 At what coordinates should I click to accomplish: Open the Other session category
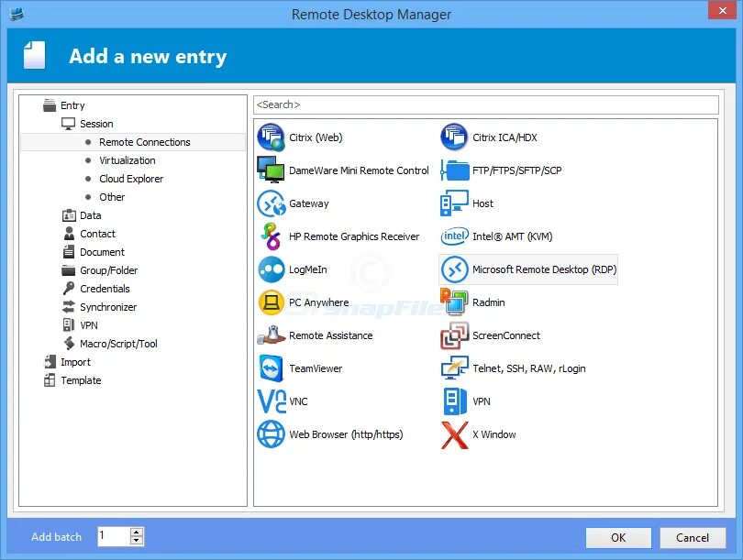112,197
